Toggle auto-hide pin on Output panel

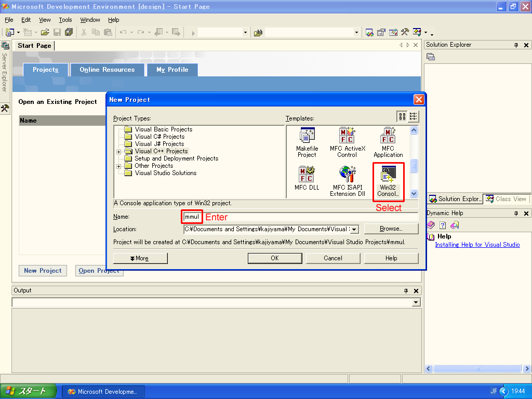(406, 291)
